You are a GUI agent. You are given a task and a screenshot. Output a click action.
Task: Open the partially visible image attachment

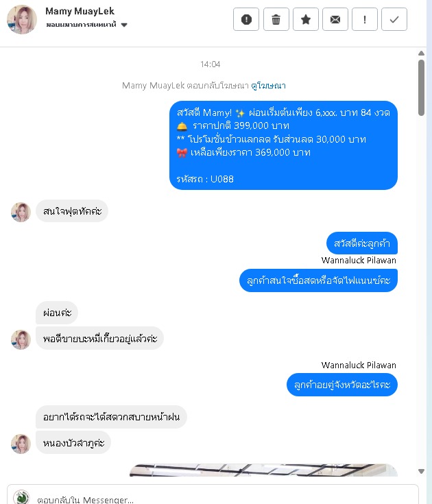pyautogui.click(x=263, y=470)
